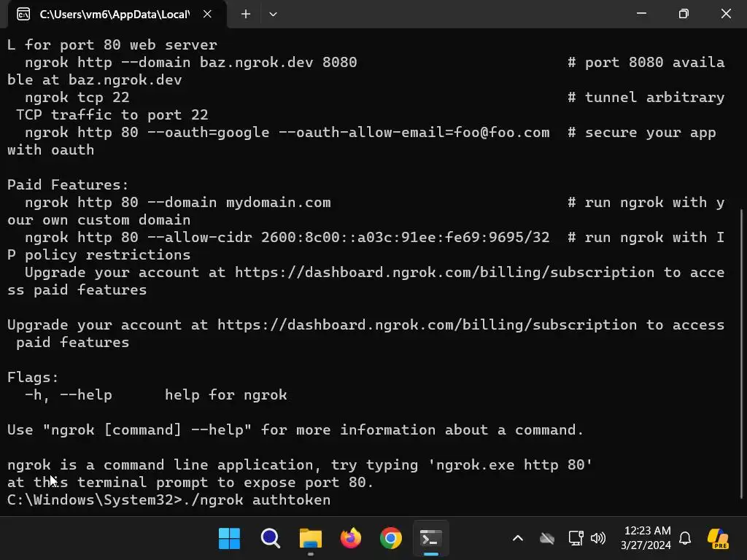Click the second dashboard.ngrok.com billing URL
Viewport: 747px width, 560px height.
pos(427,324)
